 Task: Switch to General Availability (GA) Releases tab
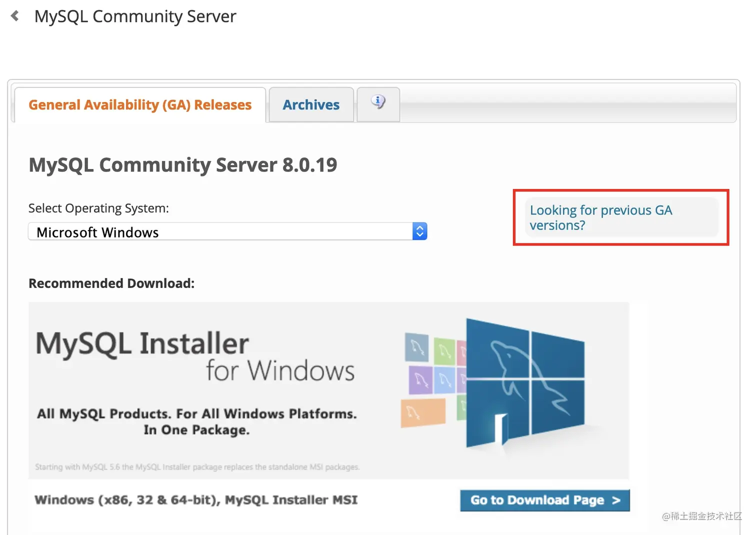coord(140,105)
